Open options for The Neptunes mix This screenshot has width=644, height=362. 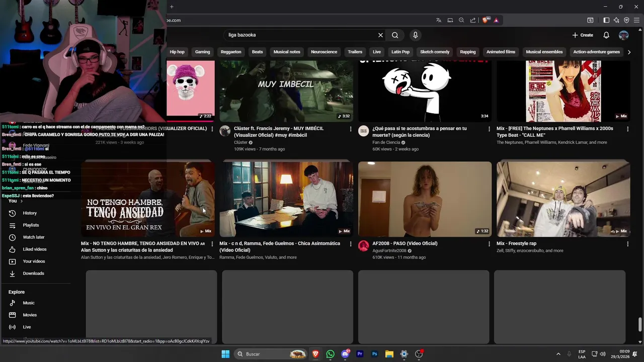pyautogui.click(x=627, y=129)
